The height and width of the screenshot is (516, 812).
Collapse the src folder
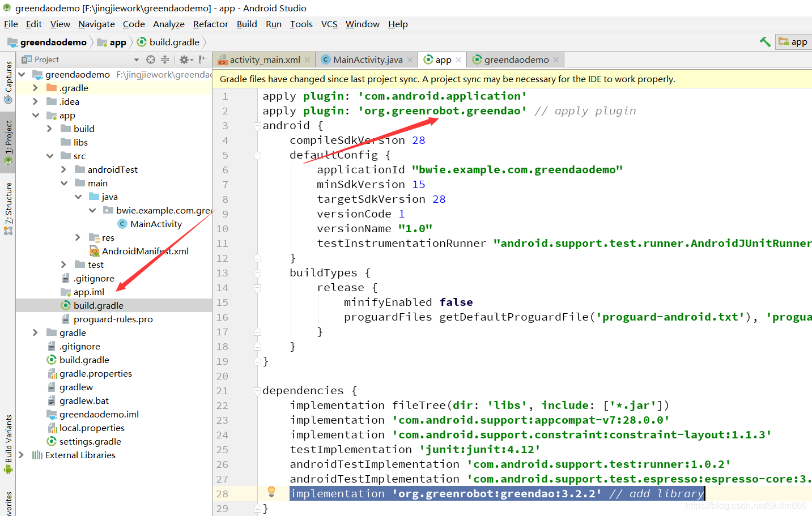coord(50,156)
